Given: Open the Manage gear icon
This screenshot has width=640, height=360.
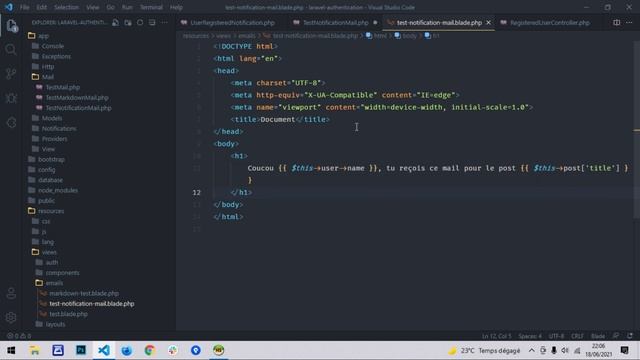Looking at the screenshot, I should point(11,317).
